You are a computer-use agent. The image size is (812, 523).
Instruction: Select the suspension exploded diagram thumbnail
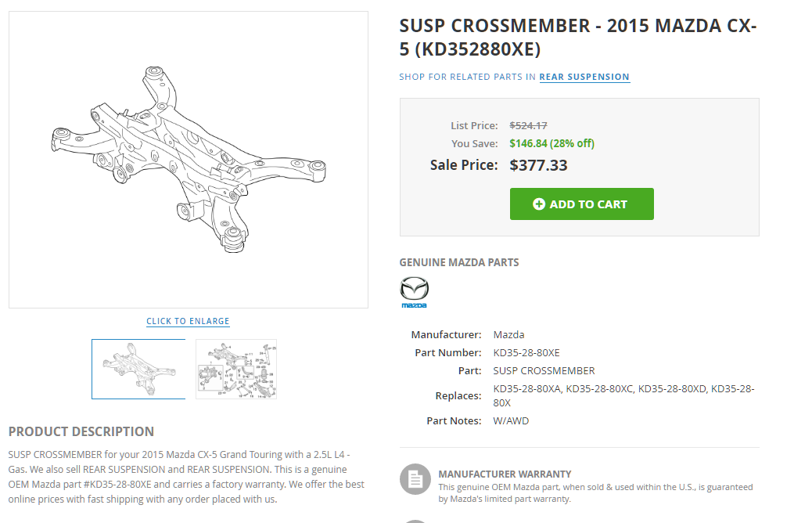pos(236,369)
